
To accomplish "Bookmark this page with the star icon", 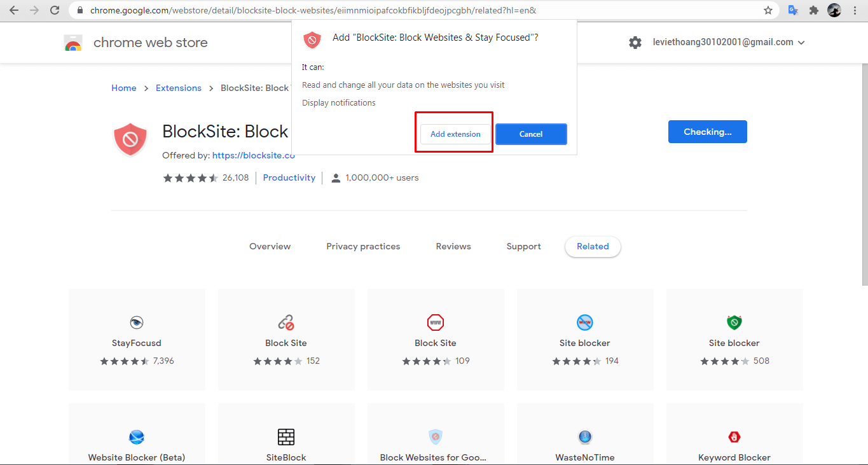I will point(768,10).
